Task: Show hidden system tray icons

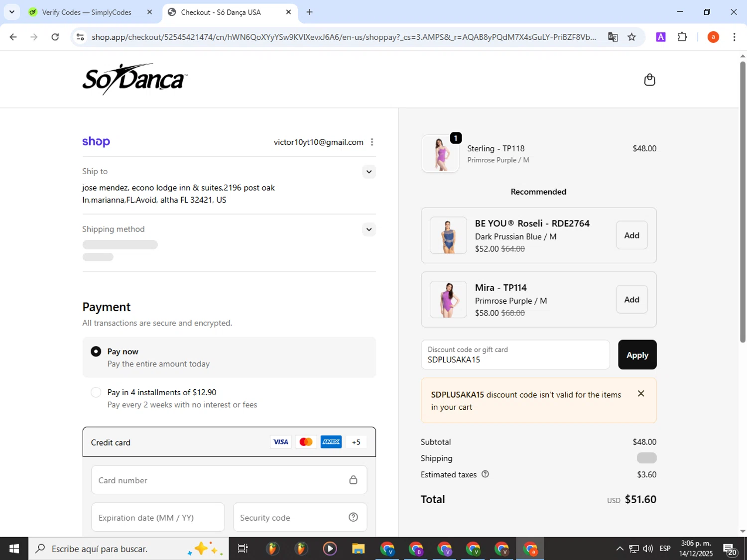Action: (x=620, y=549)
